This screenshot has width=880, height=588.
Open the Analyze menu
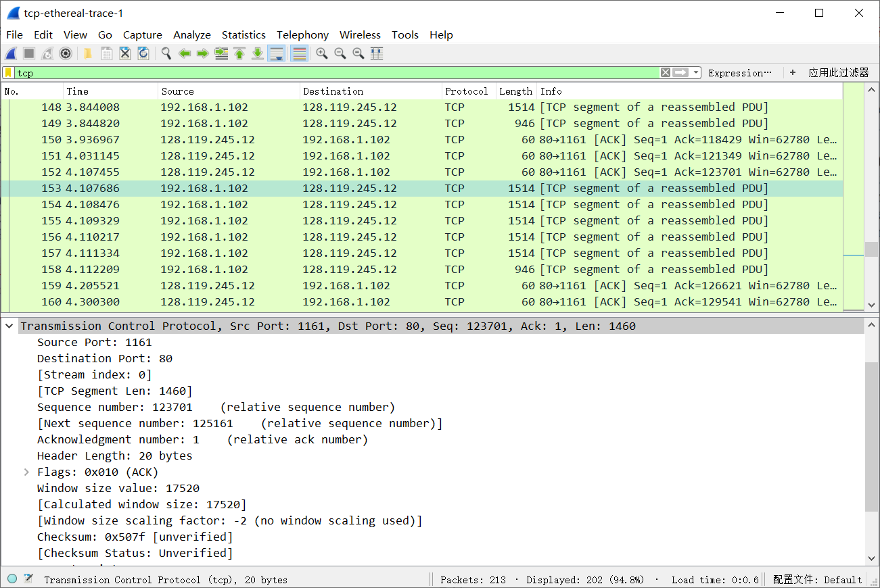point(192,34)
